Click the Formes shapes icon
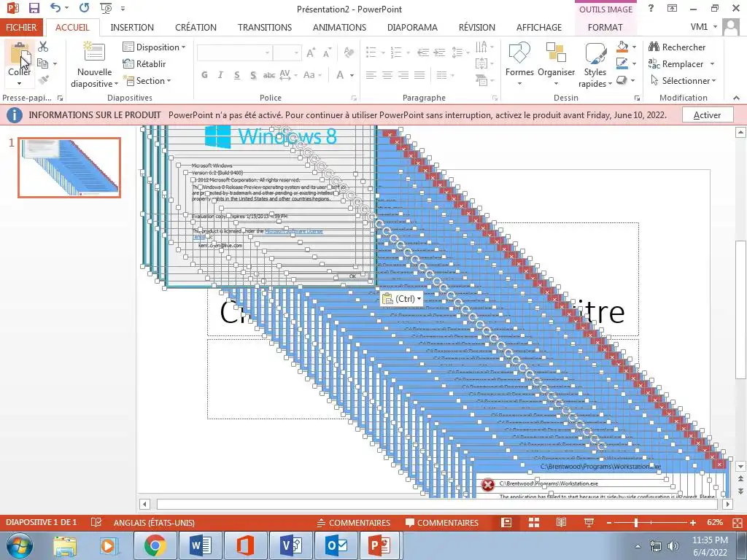The image size is (747, 560). click(x=519, y=52)
